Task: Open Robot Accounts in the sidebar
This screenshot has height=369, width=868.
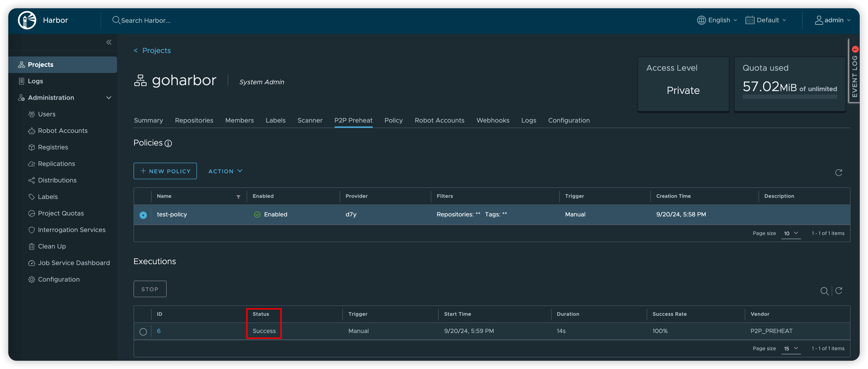Action: 63,130
